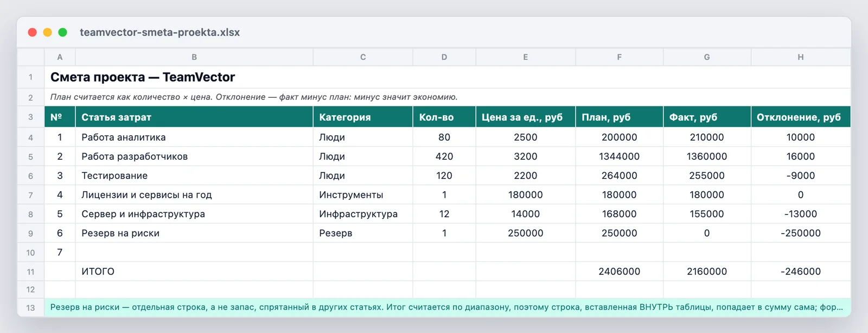
Task: Click the deviation cell '-250000'
Action: click(x=801, y=233)
